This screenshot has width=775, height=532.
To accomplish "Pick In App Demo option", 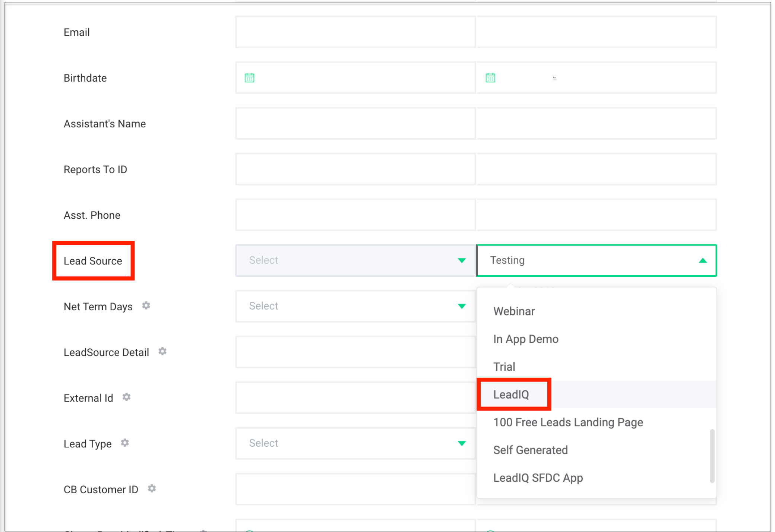I will click(x=525, y=339).
